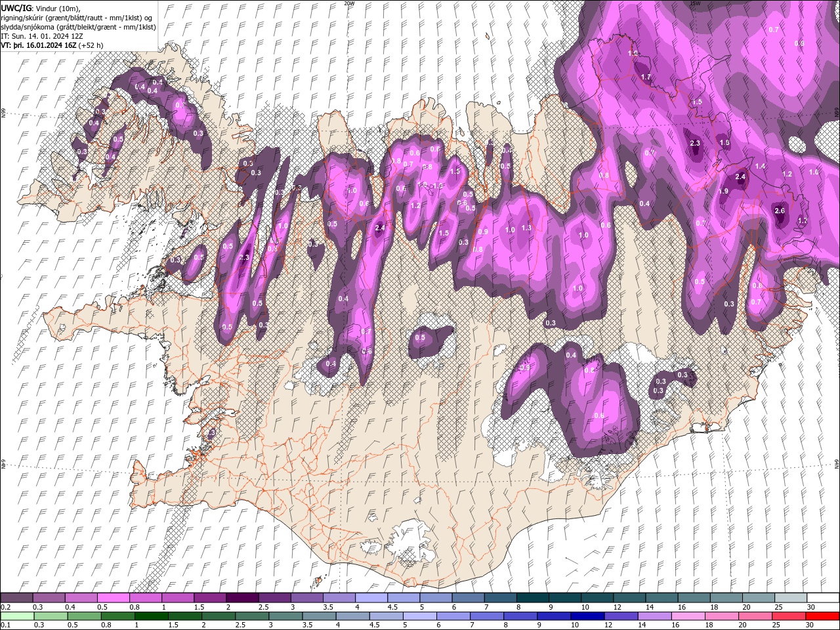Screen dimensions: 840x630
Task: Click the 1.3 snowfall value on the map
Action: (x=526, y=228)
